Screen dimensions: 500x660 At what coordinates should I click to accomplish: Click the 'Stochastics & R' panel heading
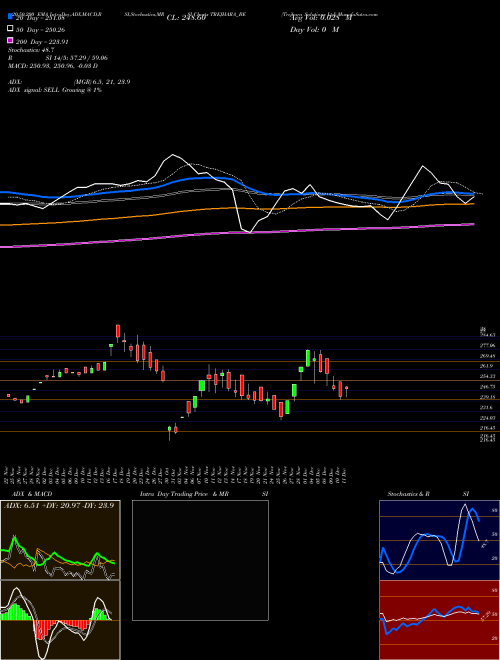[x=409, y=494]
